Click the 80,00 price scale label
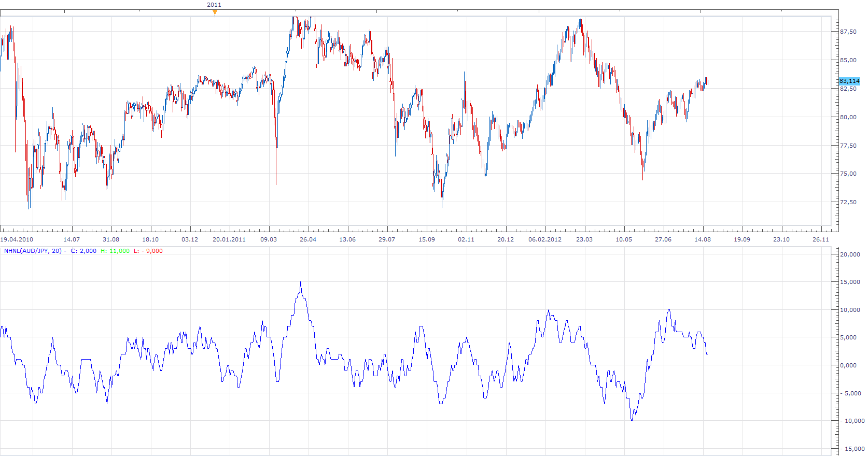The image size is (868, 456). point(848,117)
